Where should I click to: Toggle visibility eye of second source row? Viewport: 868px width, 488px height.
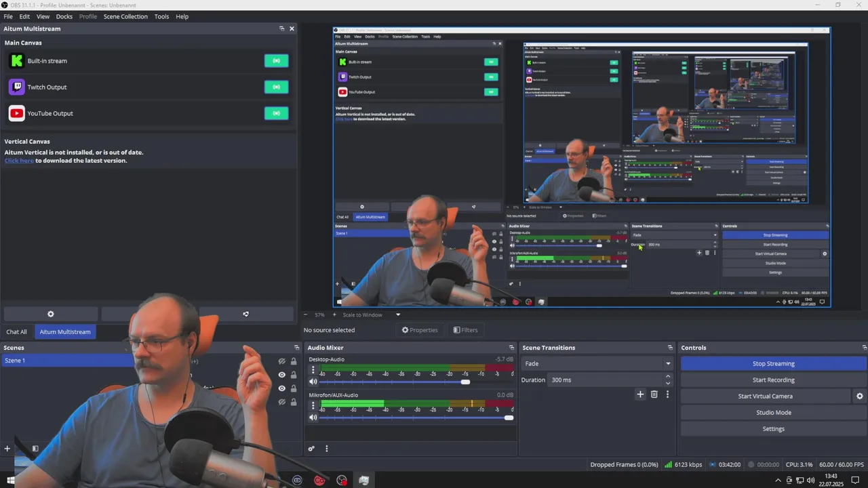282,375
